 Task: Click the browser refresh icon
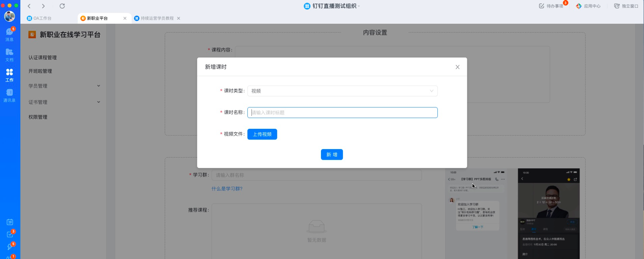pyautogui.click(x=62, y=6)
